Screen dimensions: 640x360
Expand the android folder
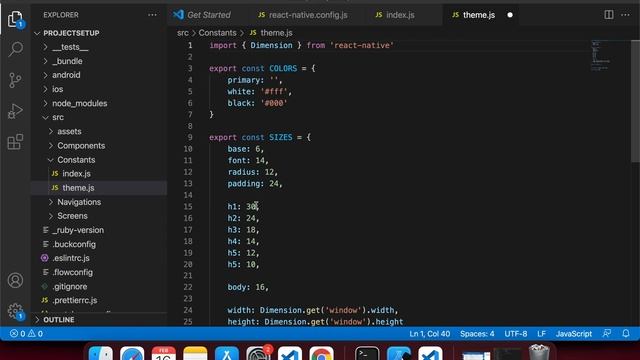point(66,75)
